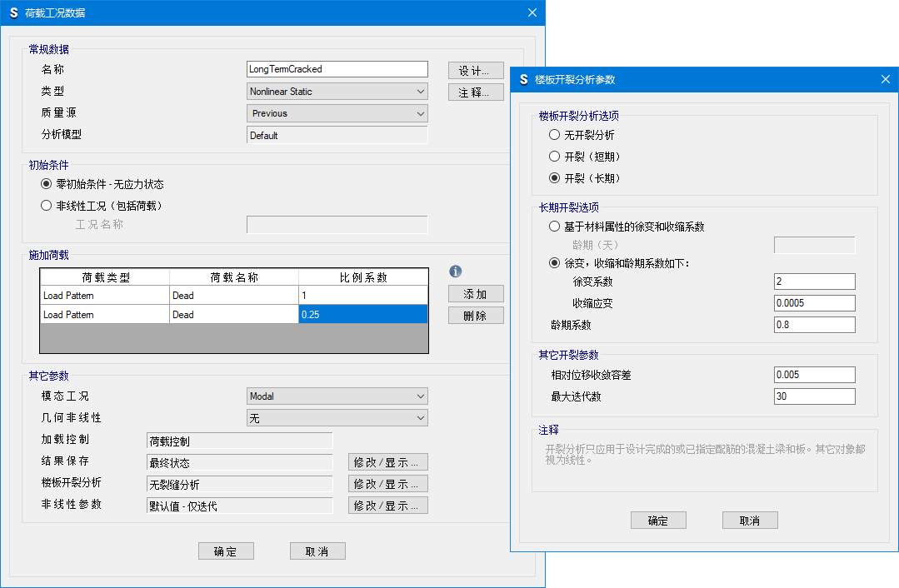Viewport: 899px width, 588px height.
Task: Click 确定 in the cracking parameters dialog
Action: [658, 521]
